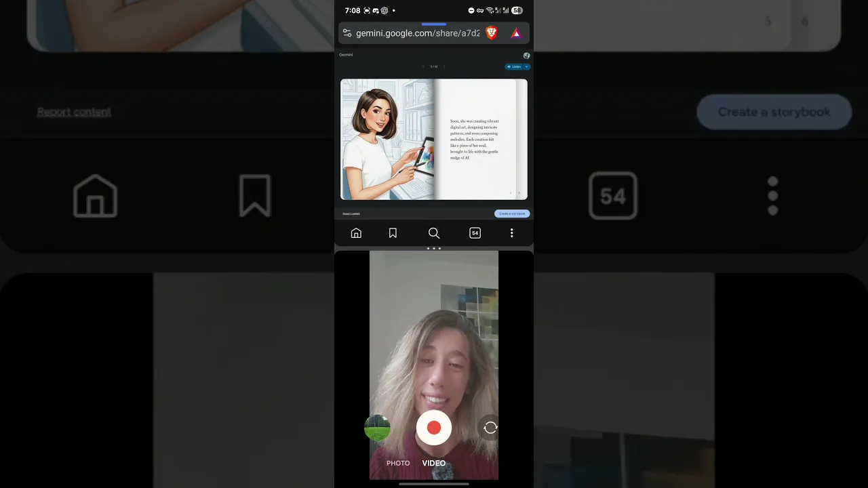Tap the browser Home icon

356,233
